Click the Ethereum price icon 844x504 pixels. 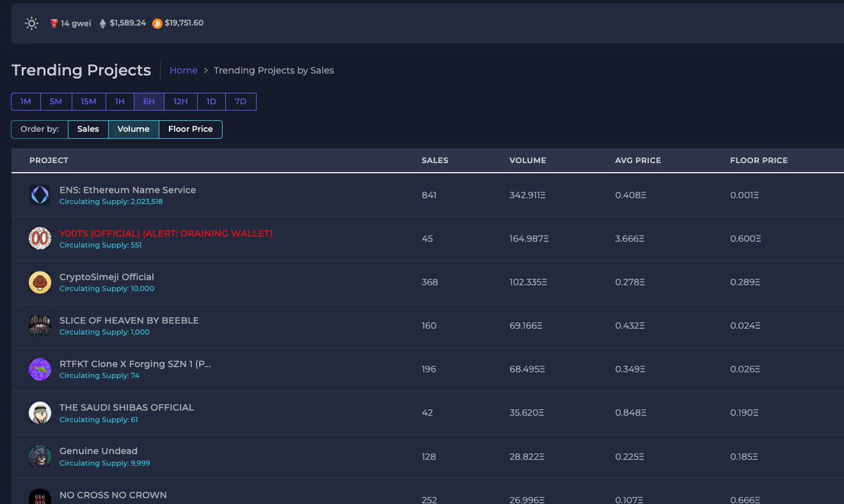click(103, 23)
